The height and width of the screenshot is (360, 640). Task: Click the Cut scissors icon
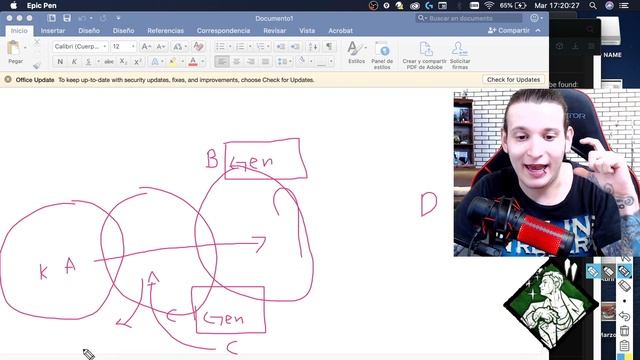pyautogui.click(x=37, y=42)
